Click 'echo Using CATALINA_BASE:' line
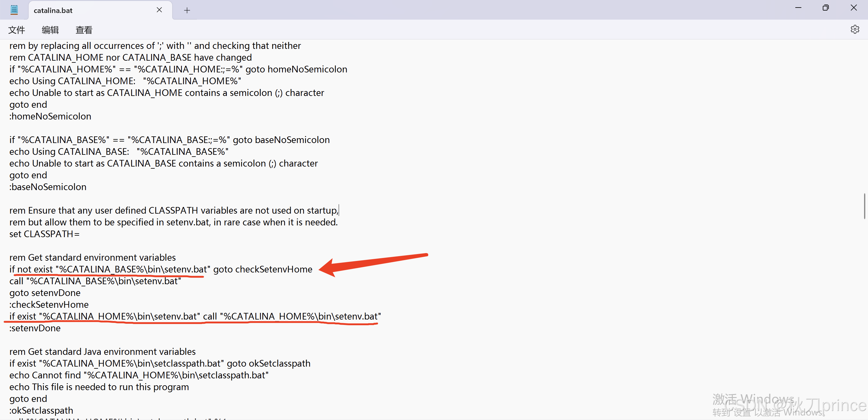The image size is (868, 420). (119, 152)
